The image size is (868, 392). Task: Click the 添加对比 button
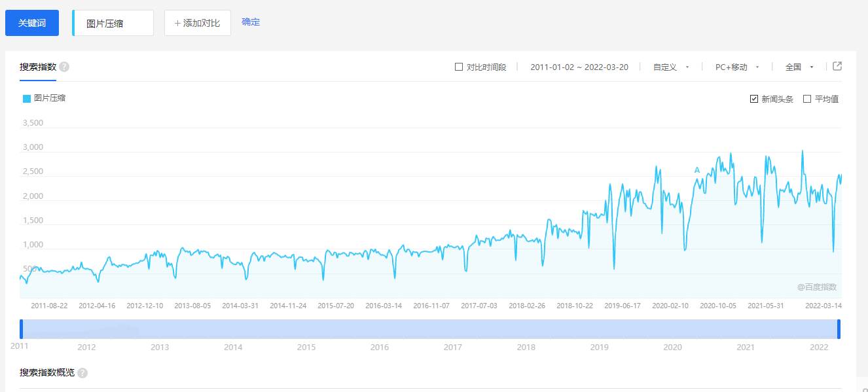tap(198, 23)
